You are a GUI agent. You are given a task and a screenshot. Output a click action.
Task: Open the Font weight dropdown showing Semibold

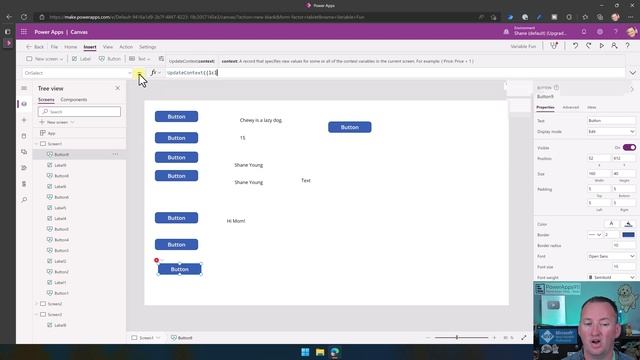click(x=611, y=277)
